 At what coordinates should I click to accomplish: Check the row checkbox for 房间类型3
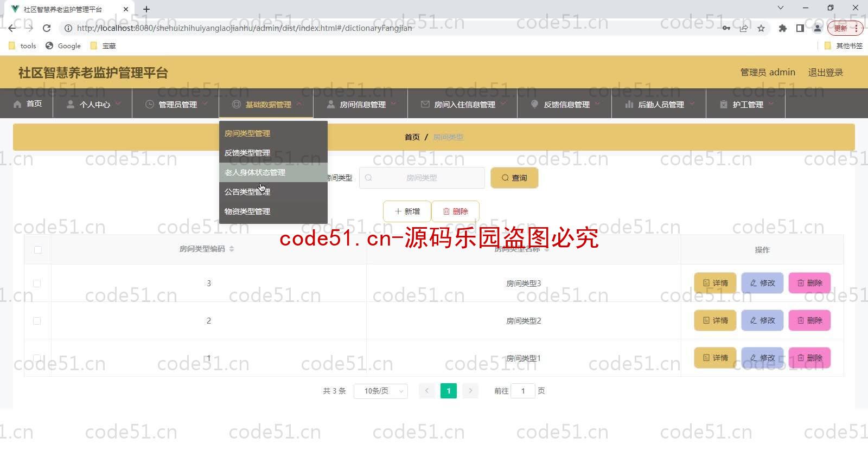37,283
